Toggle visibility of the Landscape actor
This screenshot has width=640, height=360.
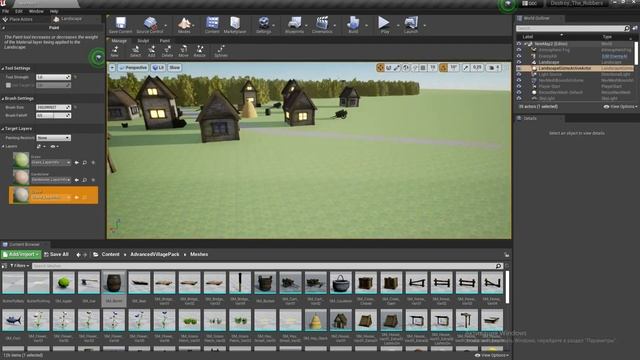tap(519, 62)
